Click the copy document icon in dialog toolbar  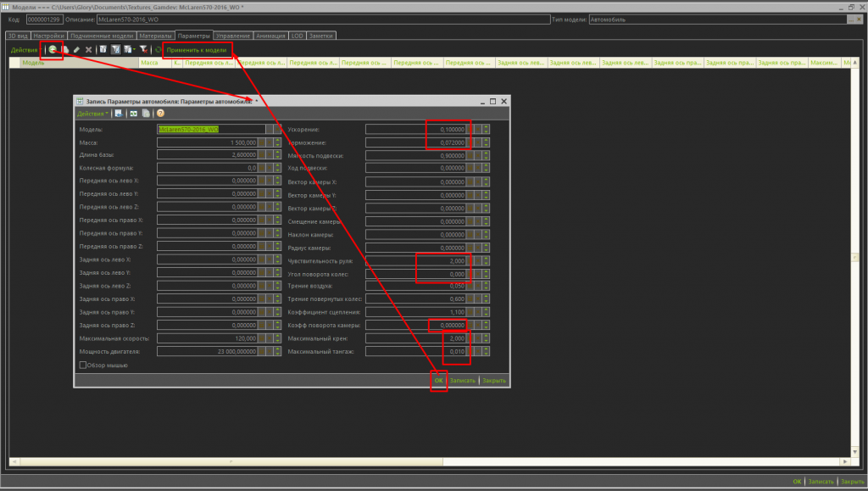146,114
